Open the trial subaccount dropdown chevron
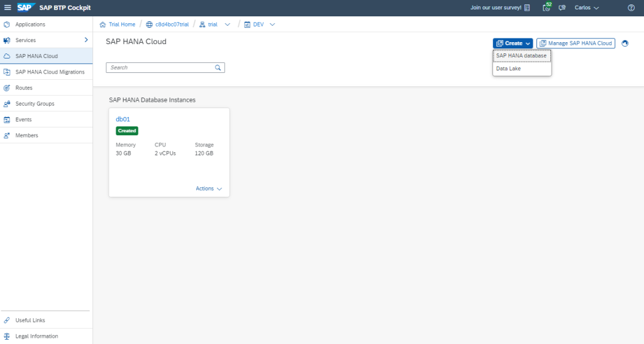The height and width of the screenshot is (344, 644). click(x=228, y=25)
